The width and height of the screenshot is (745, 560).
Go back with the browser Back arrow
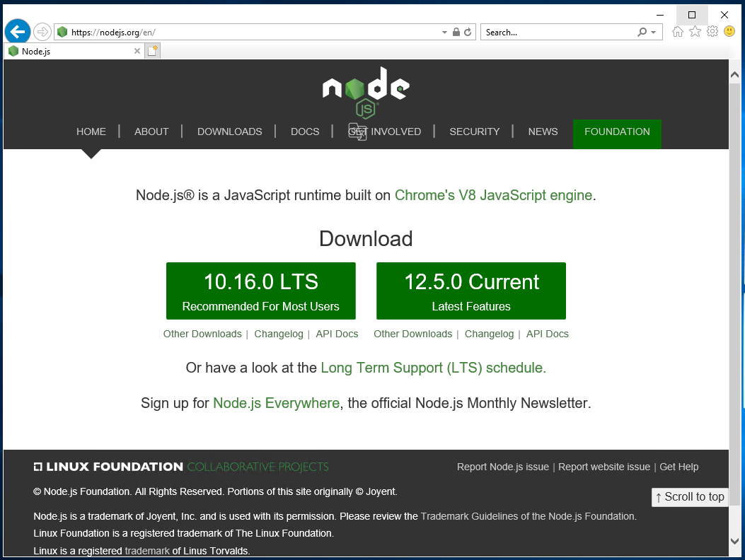pos(18,32)
